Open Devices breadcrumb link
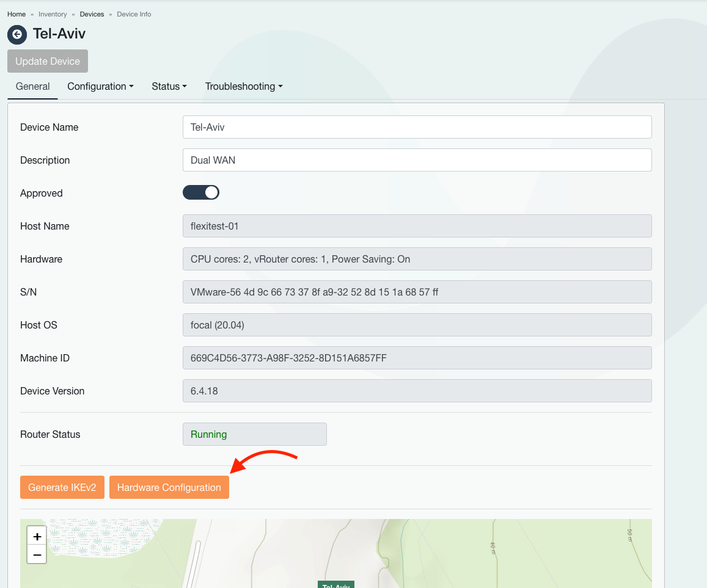The image size is (707, 588). click(92, 14)
